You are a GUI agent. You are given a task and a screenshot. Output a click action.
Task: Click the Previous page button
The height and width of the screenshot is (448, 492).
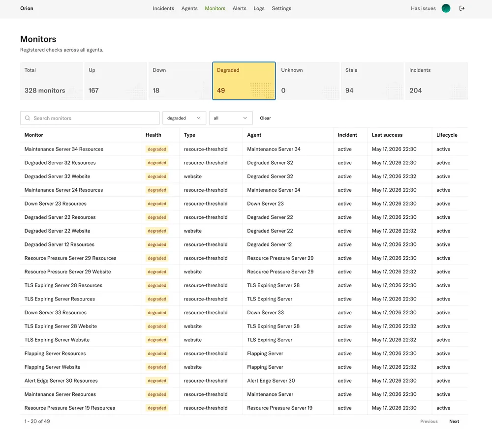(x=429, y=421)
